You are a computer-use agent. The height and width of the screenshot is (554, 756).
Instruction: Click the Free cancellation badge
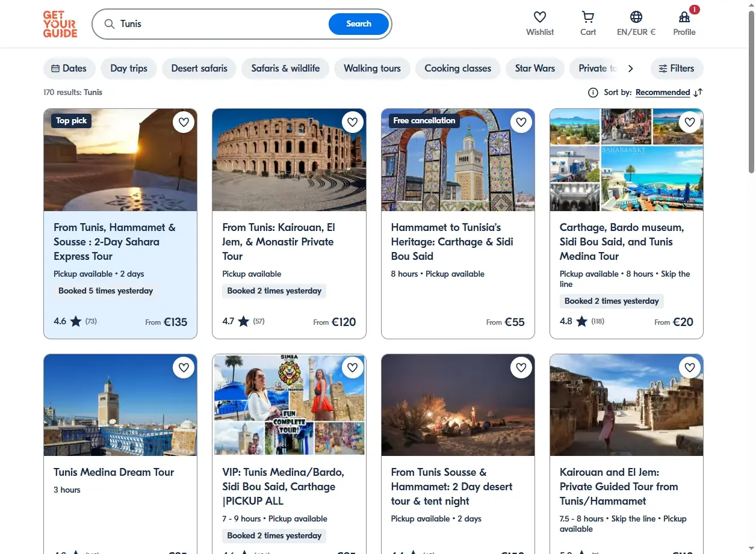(424, 121)
